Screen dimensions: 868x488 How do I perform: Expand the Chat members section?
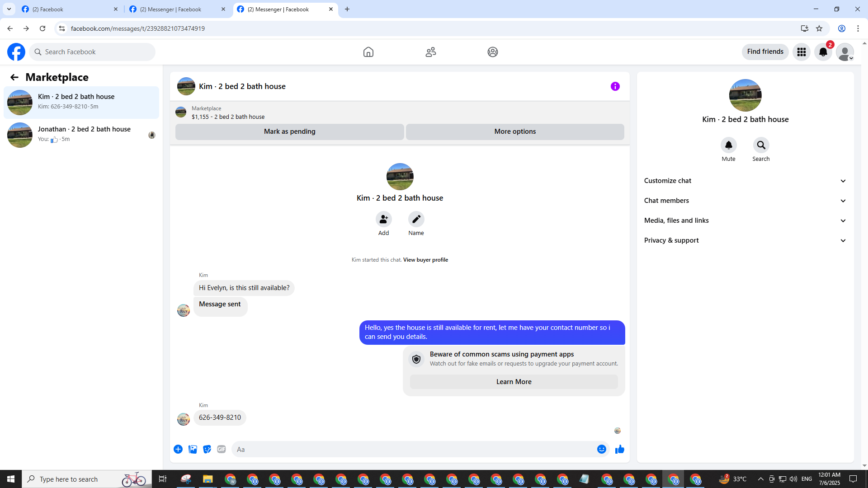[x=745, y=201]
